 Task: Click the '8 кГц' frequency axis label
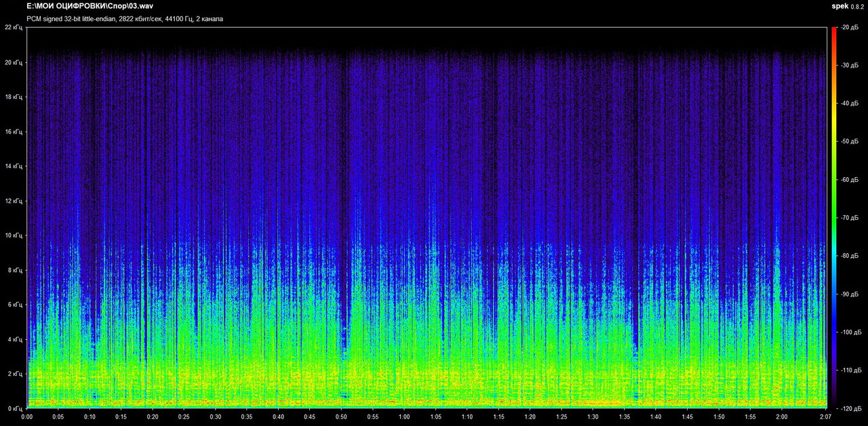(x=15, y=270)
